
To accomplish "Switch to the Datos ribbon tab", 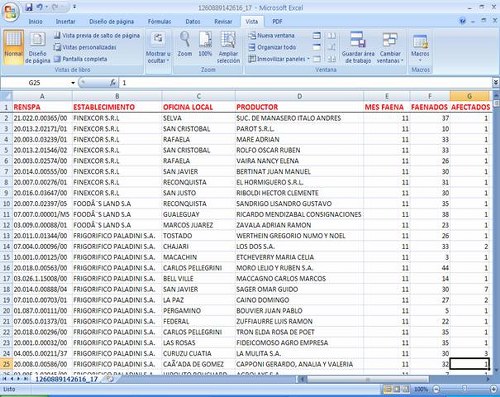I will [x=193, y=21].
